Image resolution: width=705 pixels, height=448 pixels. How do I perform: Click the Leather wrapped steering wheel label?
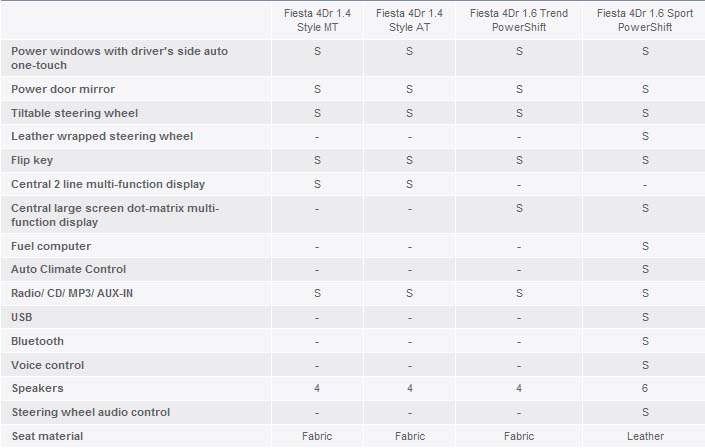[x=101, y=136]
